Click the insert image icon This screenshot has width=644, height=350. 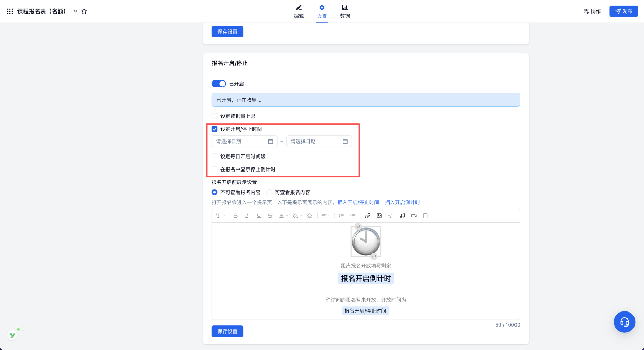click(x=379, y=216)
